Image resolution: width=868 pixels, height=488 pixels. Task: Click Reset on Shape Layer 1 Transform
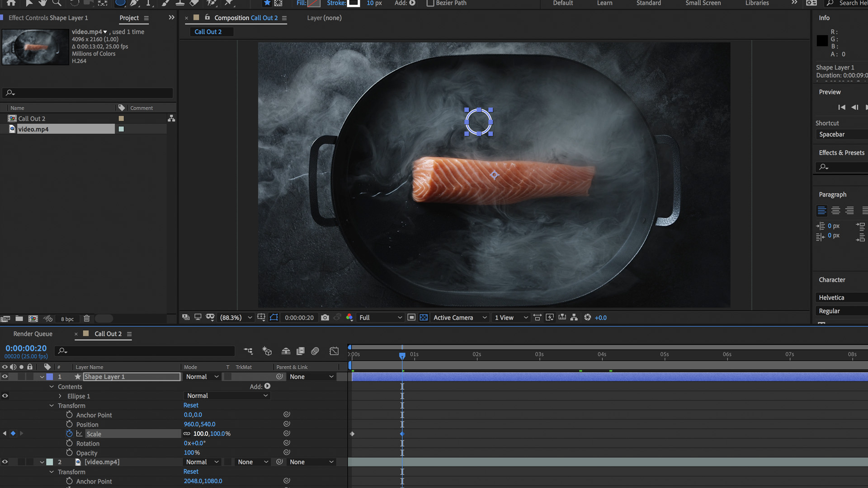(190, 405)
